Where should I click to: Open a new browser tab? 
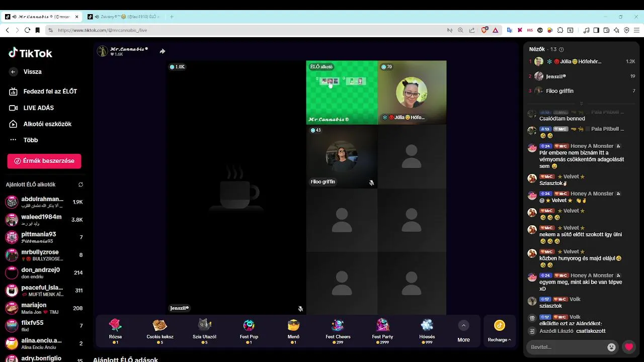tap(172, 17)
